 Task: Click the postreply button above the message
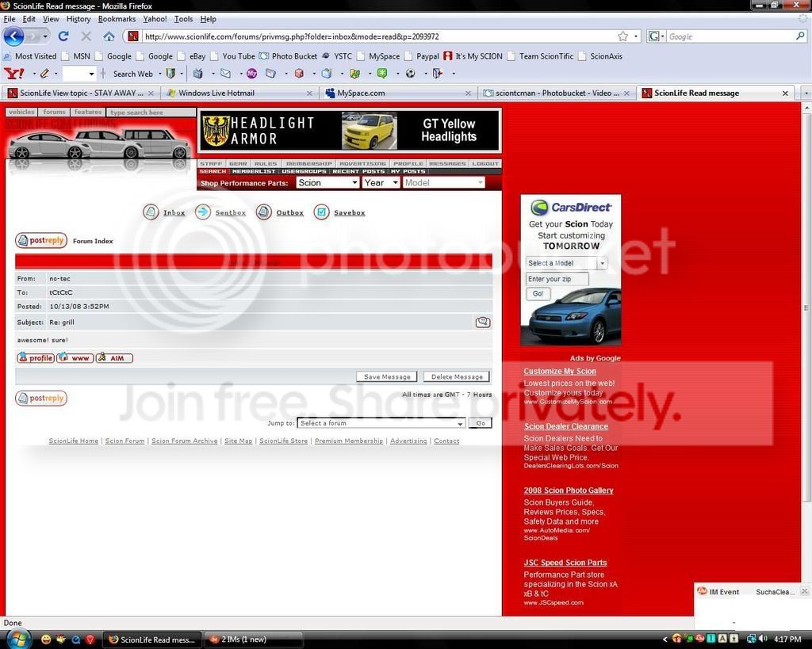pos(41,241)
